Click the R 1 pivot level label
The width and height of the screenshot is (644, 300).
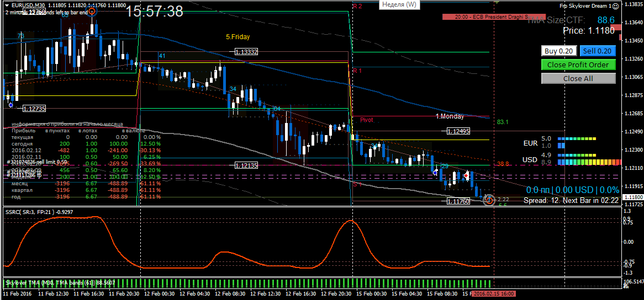(357, 71)
